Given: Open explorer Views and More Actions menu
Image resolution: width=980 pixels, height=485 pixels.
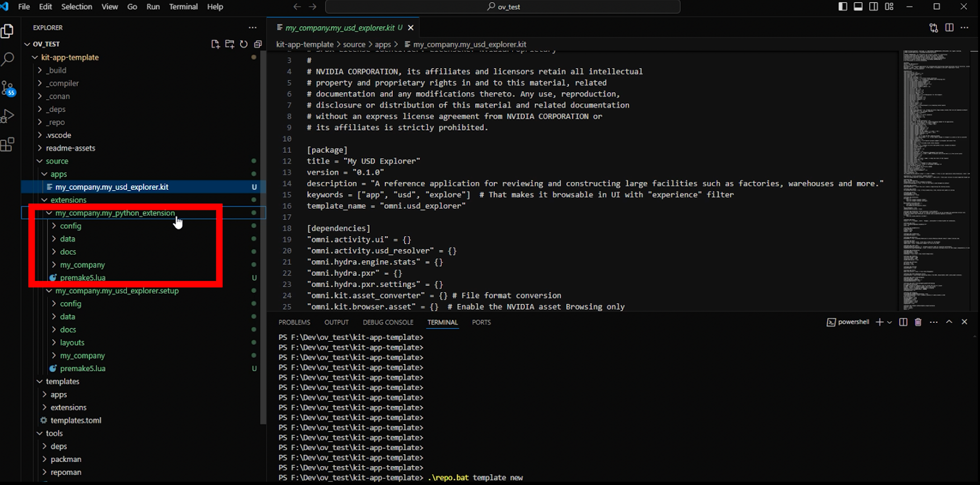Looking at the screenshot, I should pyautogui.click(x=252, y=28).
